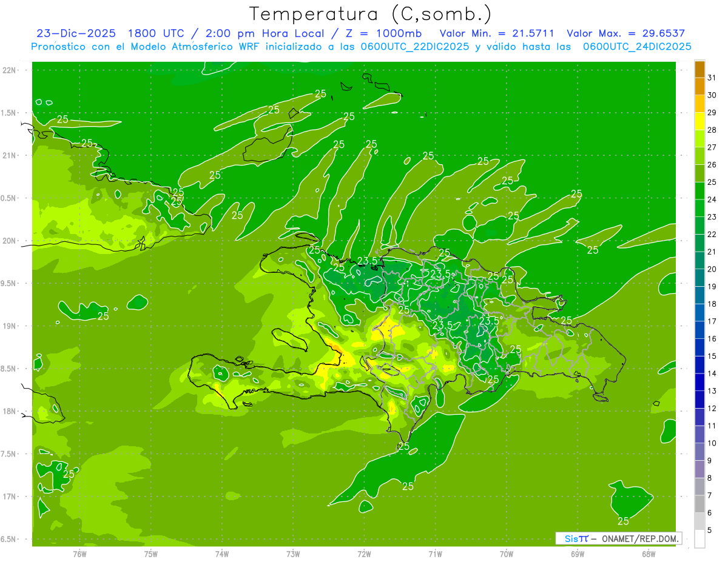Click the blue legend swatch between 14 and 15
This screenshot has height=562, width=728.
[x=699, y=365]
